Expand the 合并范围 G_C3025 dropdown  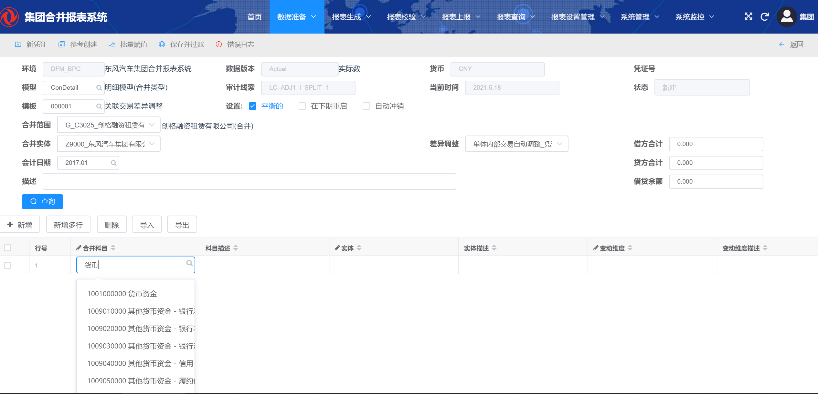coord(109,125)
